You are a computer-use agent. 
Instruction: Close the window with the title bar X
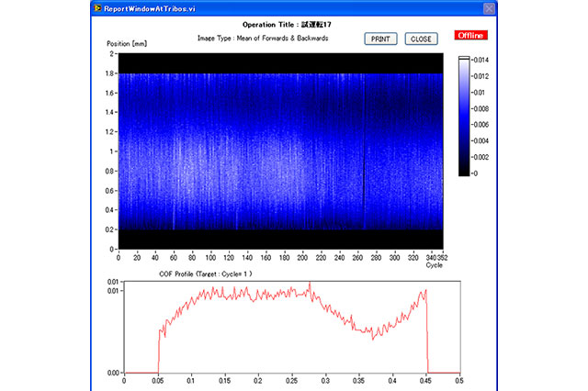[x=485, y=6]
